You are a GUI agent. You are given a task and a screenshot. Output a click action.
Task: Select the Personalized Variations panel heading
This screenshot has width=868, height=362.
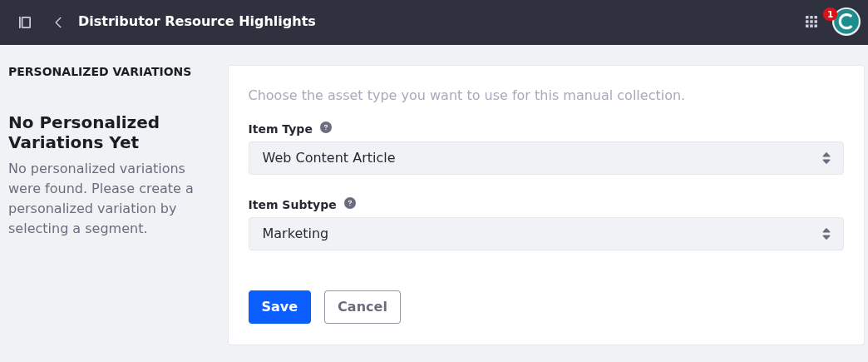(x=100, y=72)
